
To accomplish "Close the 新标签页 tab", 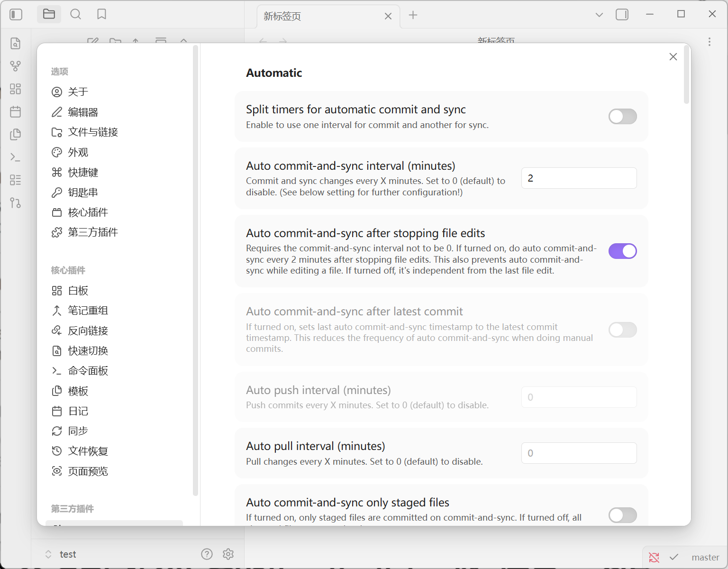I will [x=388, y=16].
